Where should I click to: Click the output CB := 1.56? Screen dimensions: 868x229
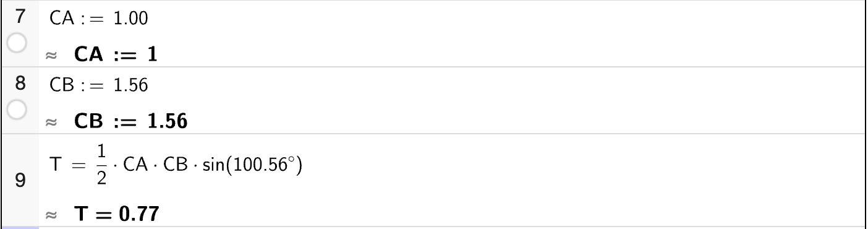(x=130, y=122)
